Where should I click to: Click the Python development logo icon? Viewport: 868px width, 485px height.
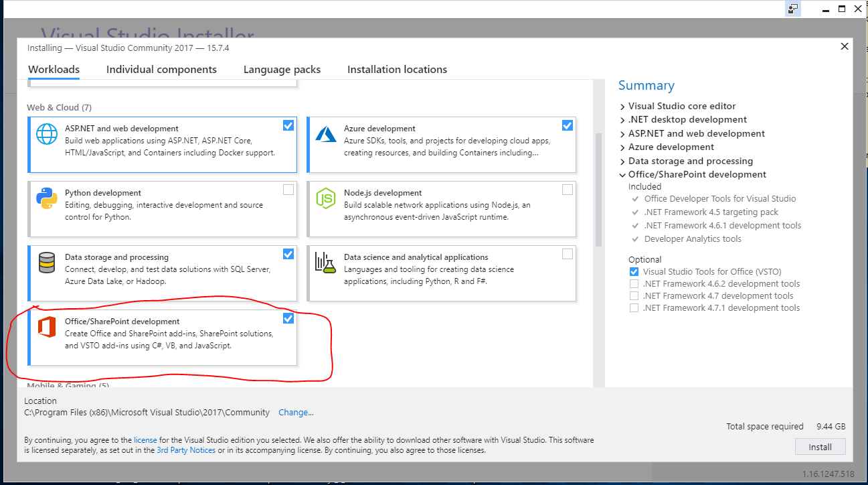pyautogui.click(x=47, y=198)
